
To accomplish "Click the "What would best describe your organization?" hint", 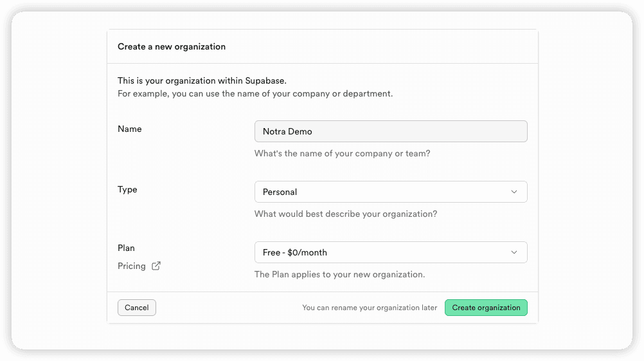I will click(345, 214).
